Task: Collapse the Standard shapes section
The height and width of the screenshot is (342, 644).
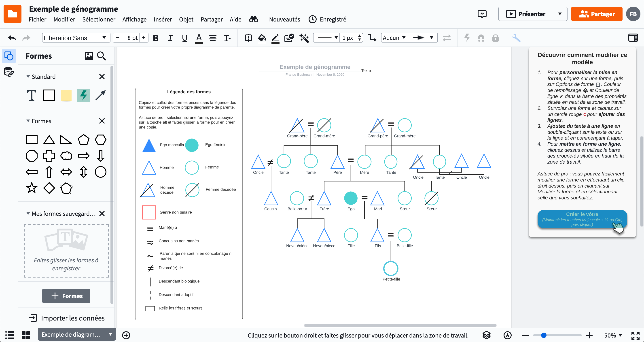Action: 28,77
